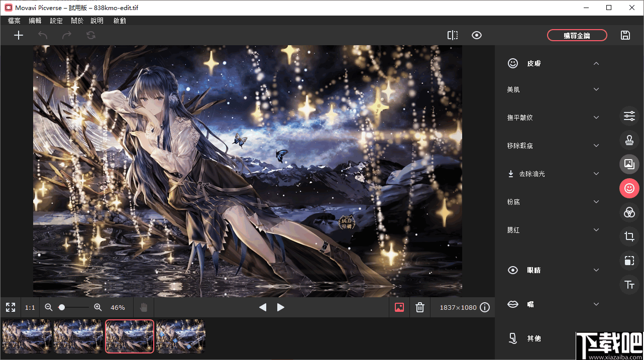
Task: Expand the 美肌 option
Action: pos(596,89)
